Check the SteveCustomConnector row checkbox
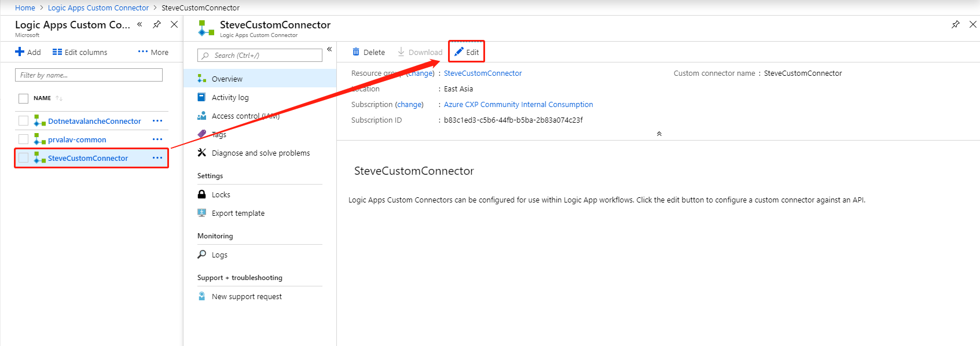980x346 pixels. tap(24, 158)
